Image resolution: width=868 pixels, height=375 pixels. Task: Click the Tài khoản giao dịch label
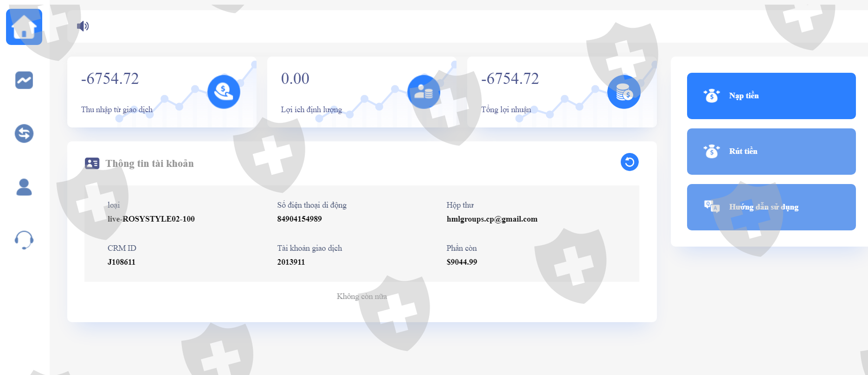pyautogui.click(x=309, y=248)
